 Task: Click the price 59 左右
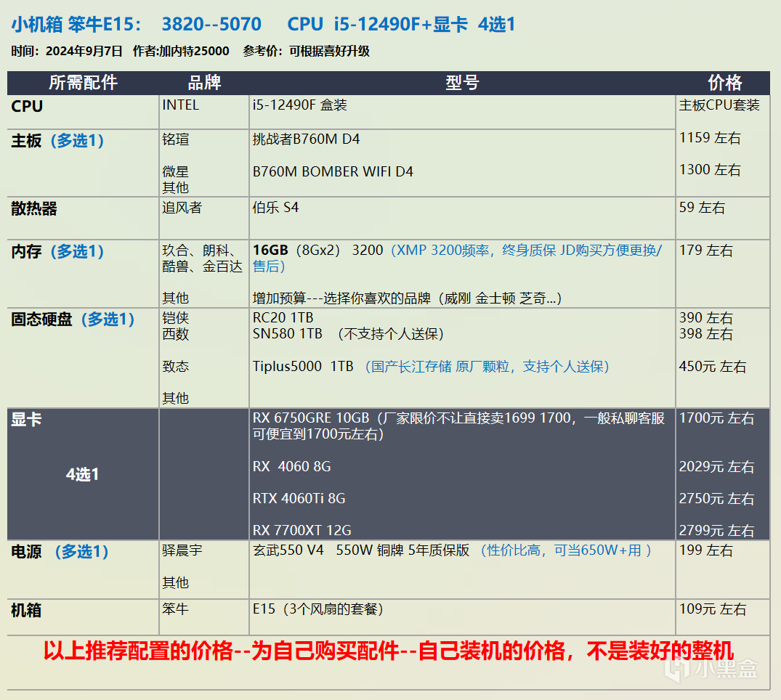point(702,208)
